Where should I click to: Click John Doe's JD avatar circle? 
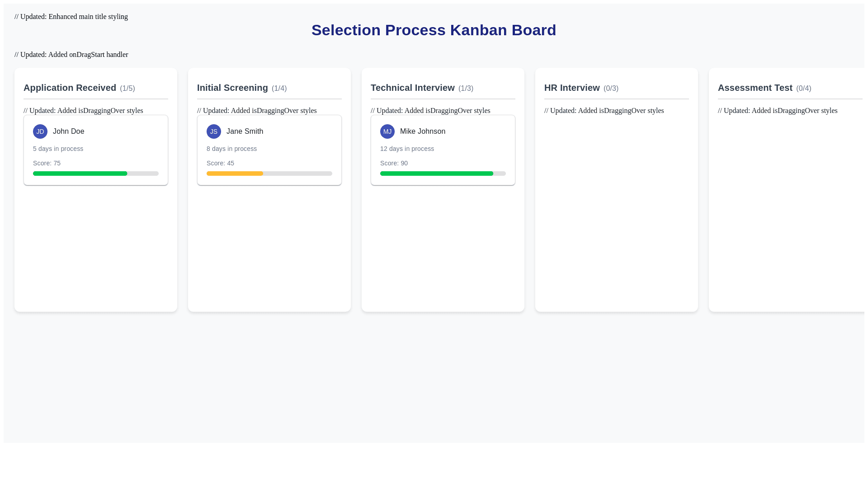[x=40, y=131]
